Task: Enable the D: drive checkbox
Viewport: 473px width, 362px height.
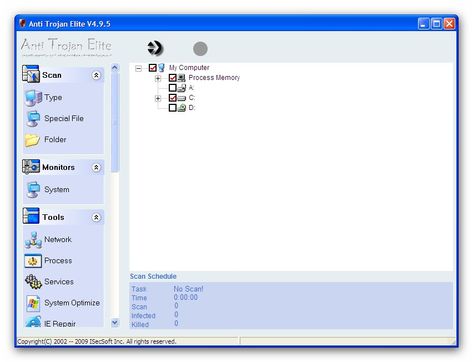Action: click(x=172, y=108)
